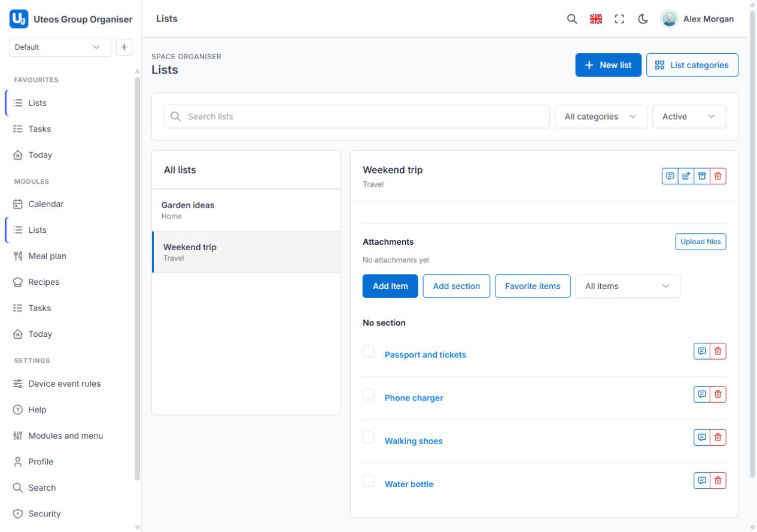Archive the Weekend trip list
757x532 pixels.
(x=702, y=176)
